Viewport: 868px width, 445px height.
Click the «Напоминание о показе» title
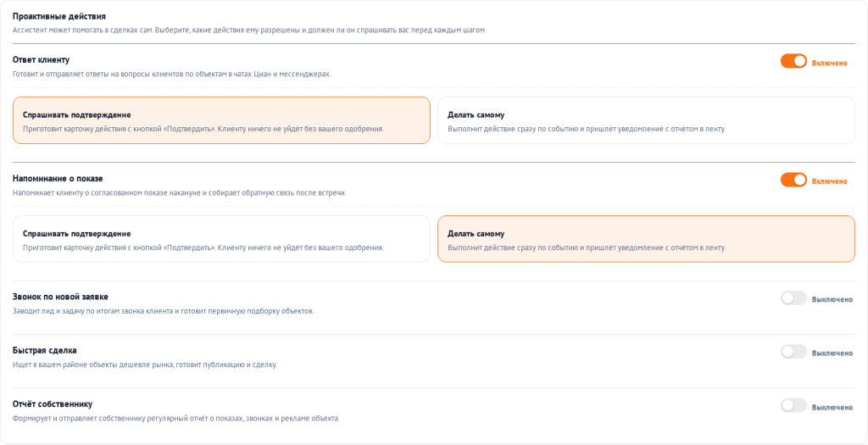click(x=58, y=178)
